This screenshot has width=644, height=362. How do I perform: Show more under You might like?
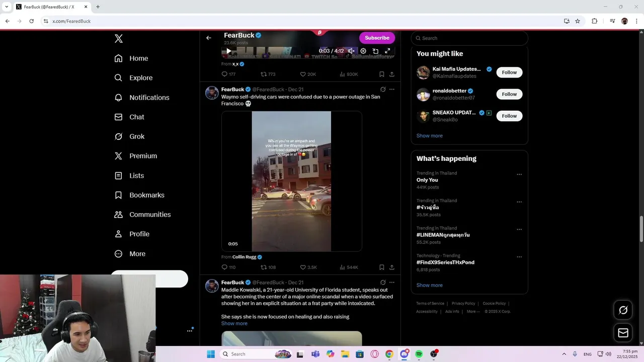pyautogui.click(x=430, y=136)
